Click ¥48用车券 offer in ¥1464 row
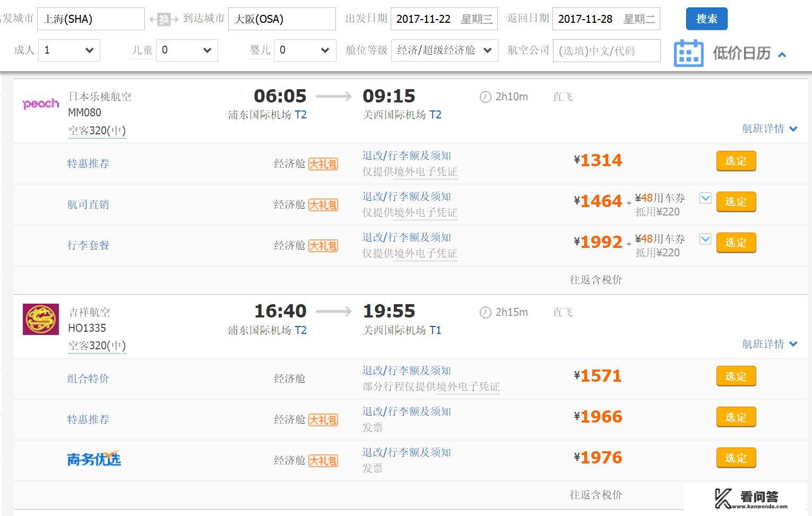Viewport: 812px width, 516px height. (x=660, y=198)
